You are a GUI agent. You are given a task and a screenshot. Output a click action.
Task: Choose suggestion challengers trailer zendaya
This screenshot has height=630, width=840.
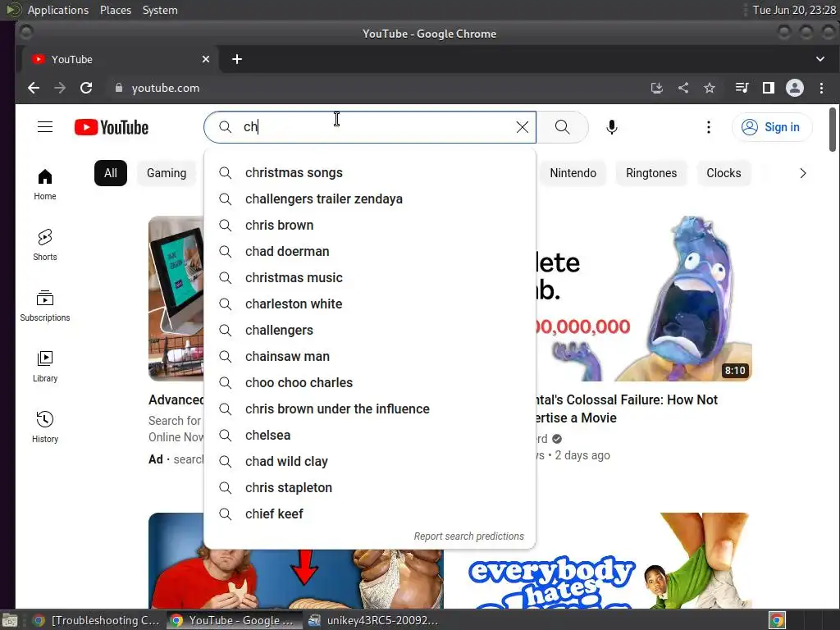pos(370,199)
